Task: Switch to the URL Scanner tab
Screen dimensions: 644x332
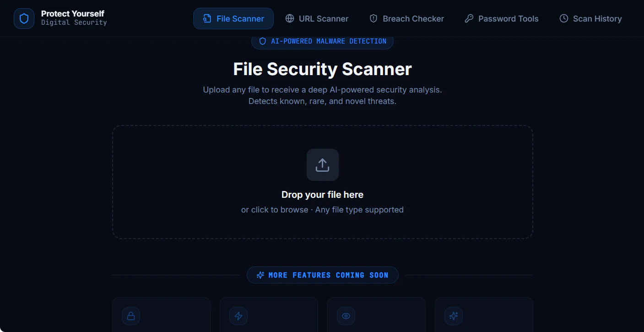Action: [x=317, y=18]
